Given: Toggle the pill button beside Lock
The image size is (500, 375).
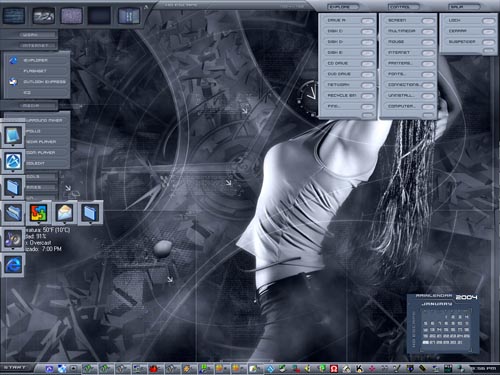Looking at the screenshot, I should tap(488, 21).
